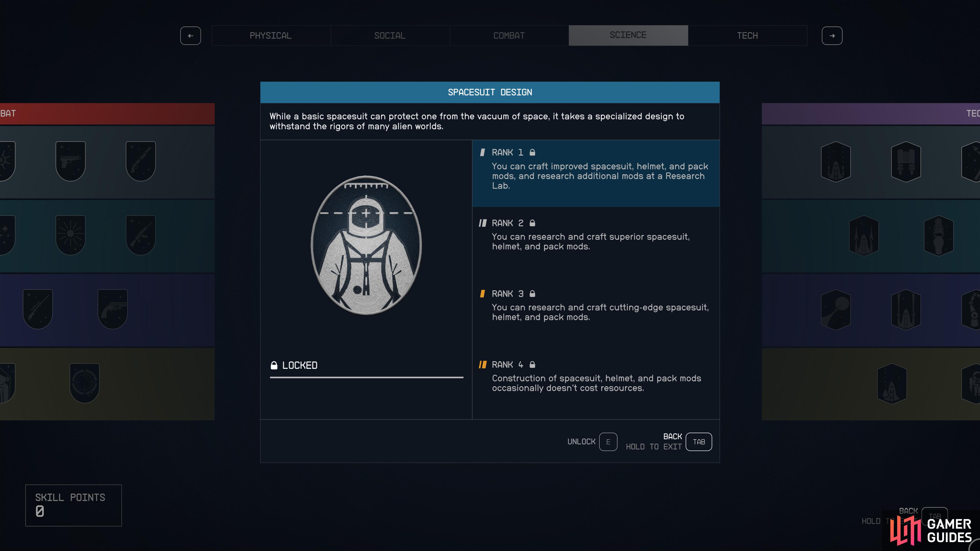The height and width of the screenshot is (551, 980).
Task: Select the shotgun skill badge in Combat
Action: [x=141, y=161]
